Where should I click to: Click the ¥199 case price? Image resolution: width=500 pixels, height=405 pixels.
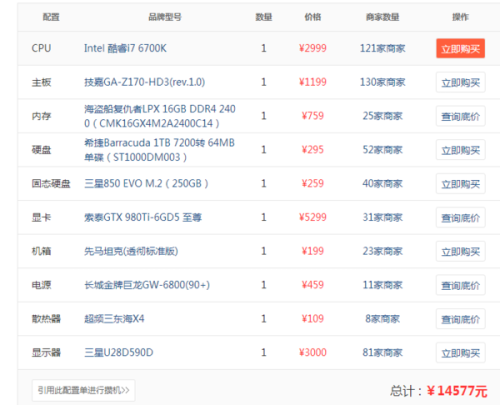click(x=313, y=251)
